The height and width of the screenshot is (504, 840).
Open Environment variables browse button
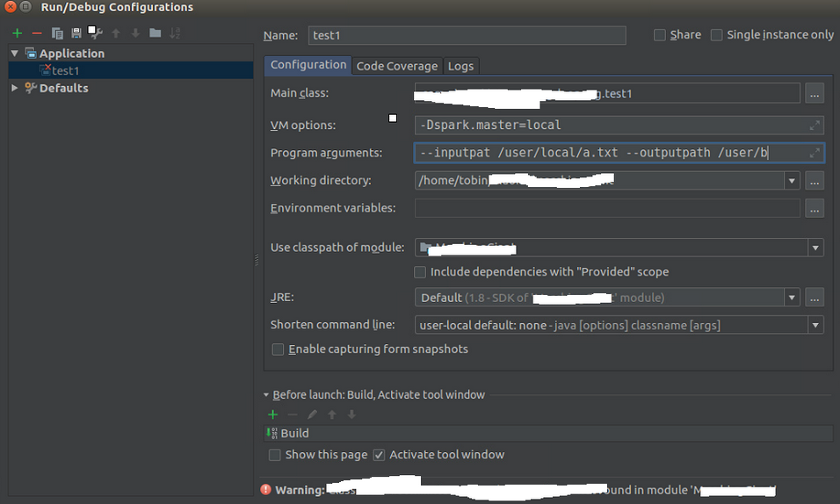click(815, 209)
